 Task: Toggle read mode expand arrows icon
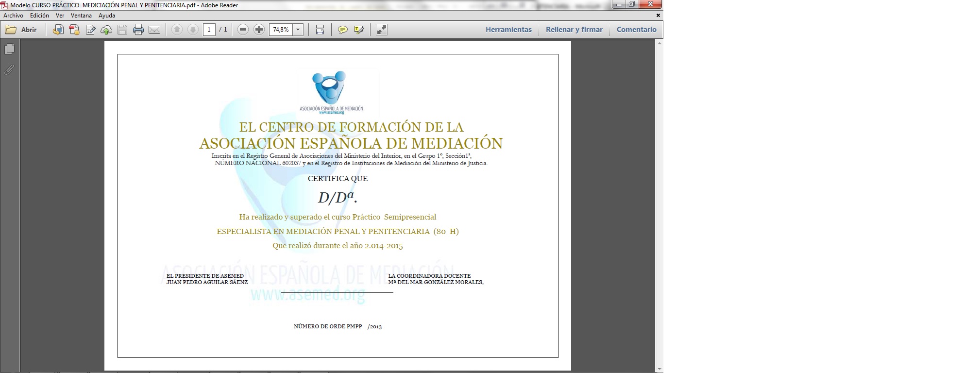tap(382, 30)
